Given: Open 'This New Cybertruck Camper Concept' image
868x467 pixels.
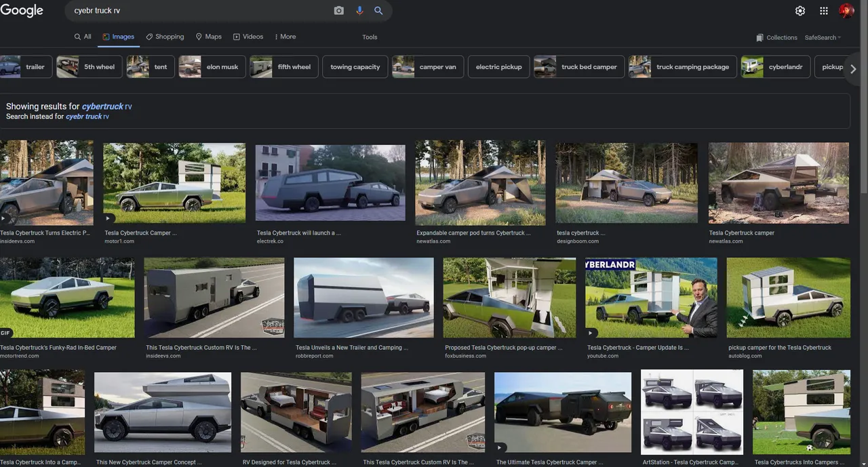Looking at the screenshot, I should [x=163, y=412].
